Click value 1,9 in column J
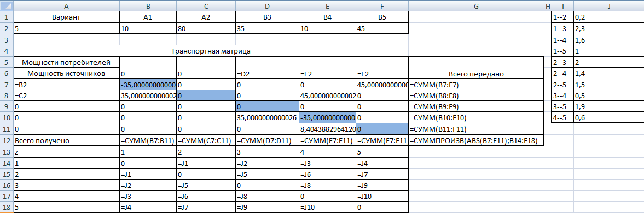 coord(608,107)
